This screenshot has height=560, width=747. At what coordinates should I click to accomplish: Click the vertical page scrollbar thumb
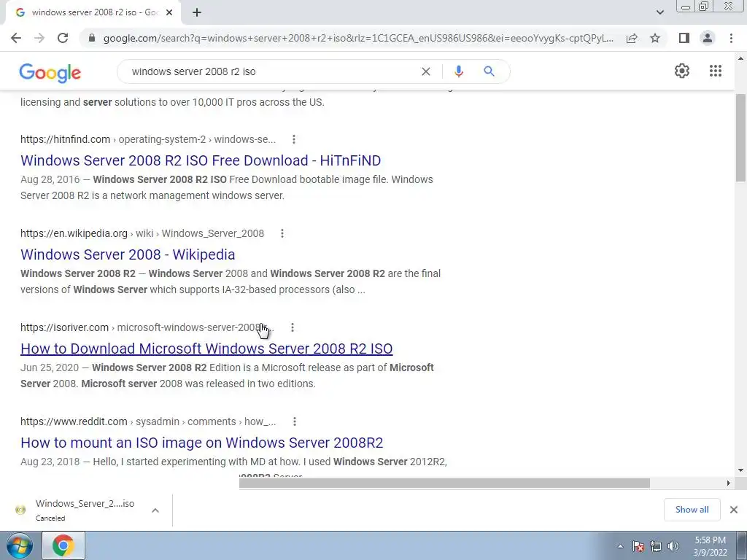coord(740,138)
